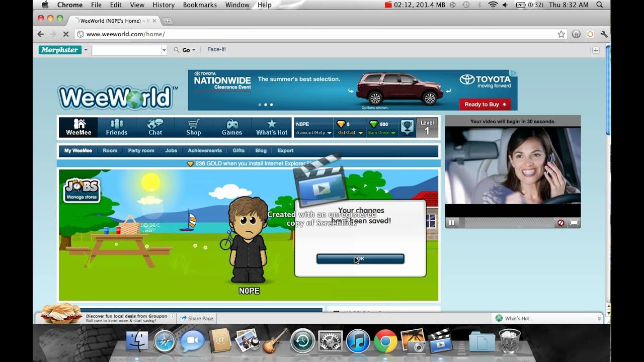The width and height of the screenshot is (644, 362).
Task: Go to the Friends section
Action: point(117,127)
